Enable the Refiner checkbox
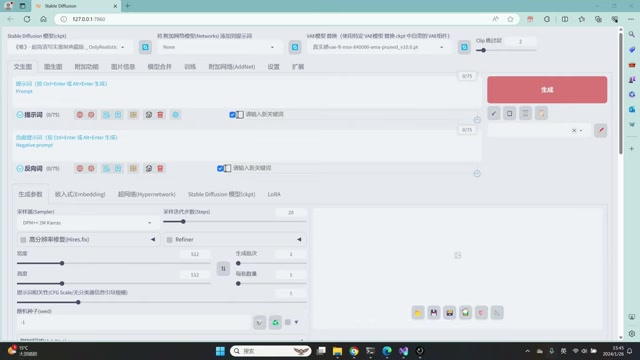640x360 pixels. tap(169, 240)
